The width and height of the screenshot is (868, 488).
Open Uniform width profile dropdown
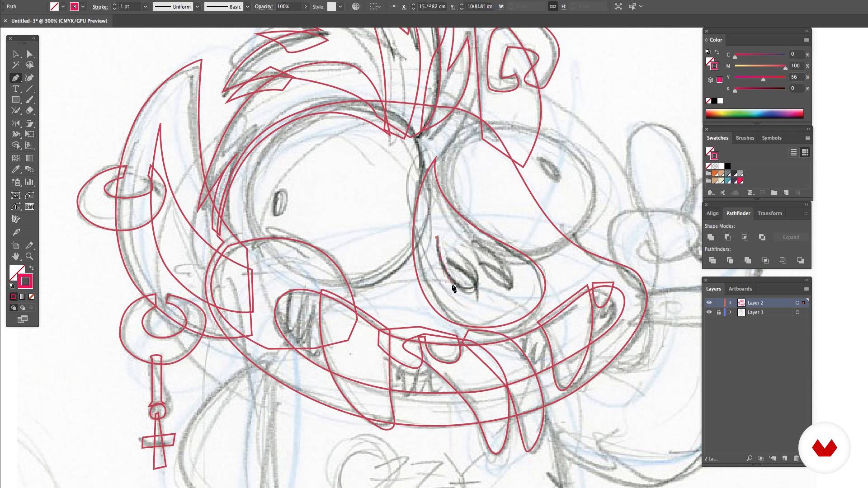197,7
